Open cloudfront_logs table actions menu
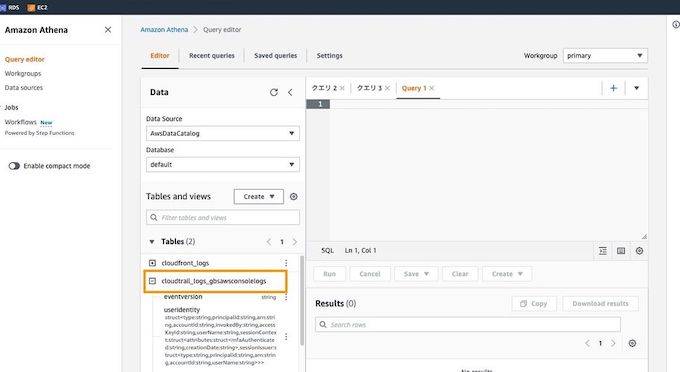 [x=286, y=263]
